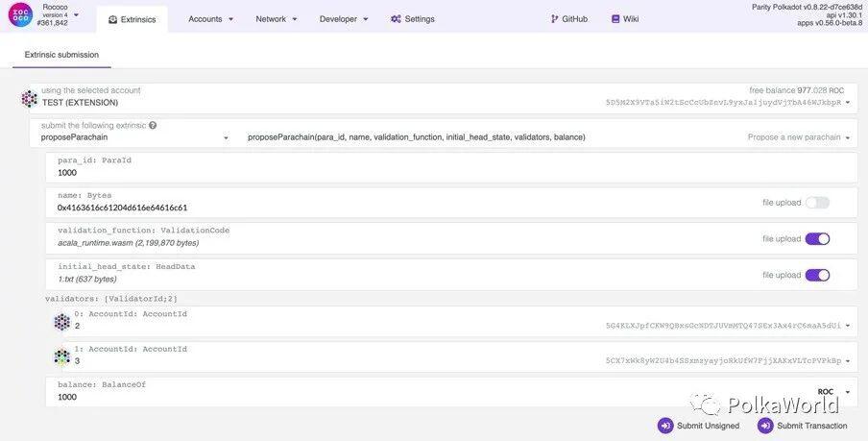This screenshot has height=441, width=868.
Task: Turn off file upload for initial_head_state
Action: pos(817,275)
